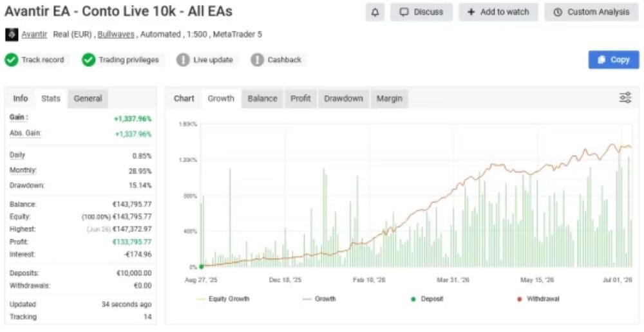The image size is (644, 332).
Task: Switch to the Stats tab
Action: [x=51, y=98]
